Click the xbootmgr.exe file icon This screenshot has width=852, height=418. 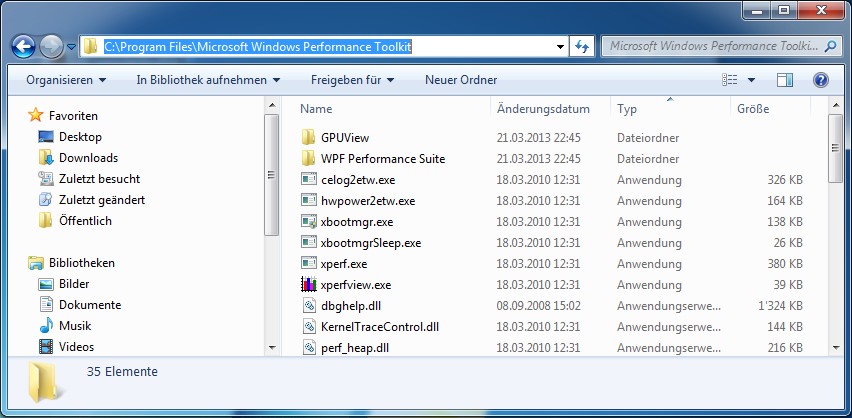point(309,222)
